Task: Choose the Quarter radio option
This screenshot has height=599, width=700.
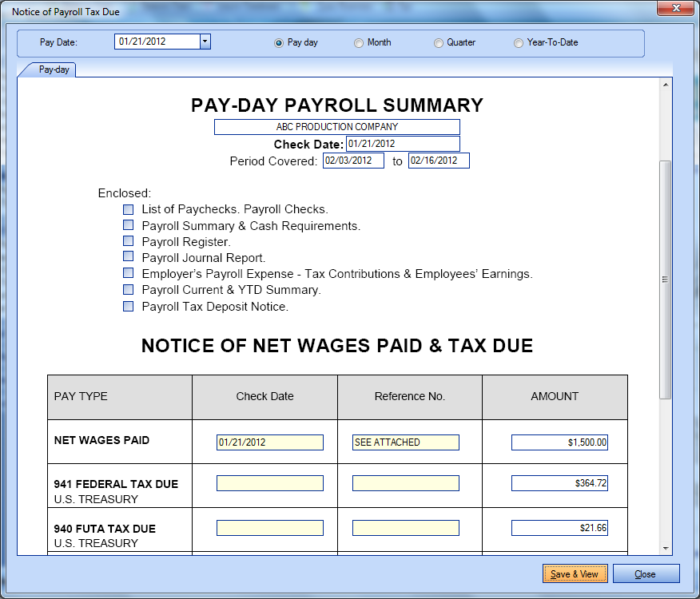Action: tap(439, 43)
